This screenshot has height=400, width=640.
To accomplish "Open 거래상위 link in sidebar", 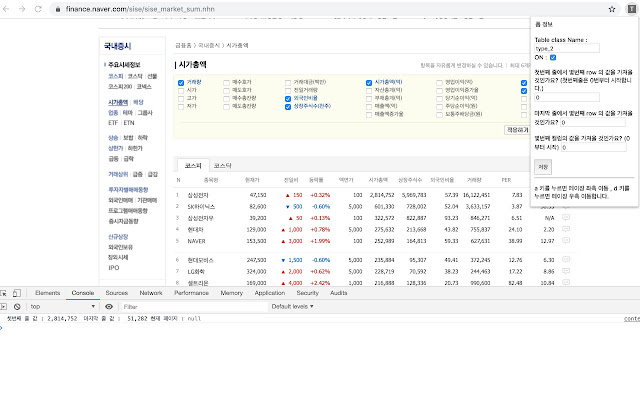I will pyautogui.click(x=118, y=174).
